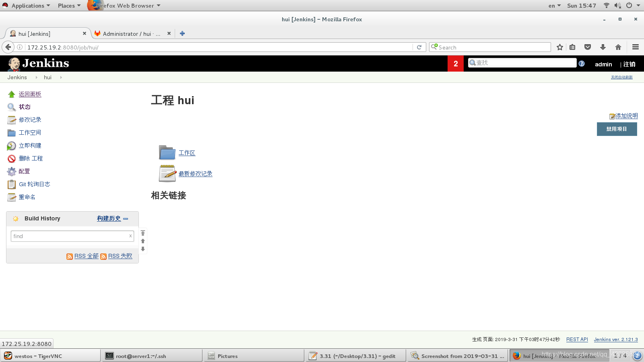644x362 pixels.
Task: Click the Sun 15:47 clock
Action: pos(582,6)
